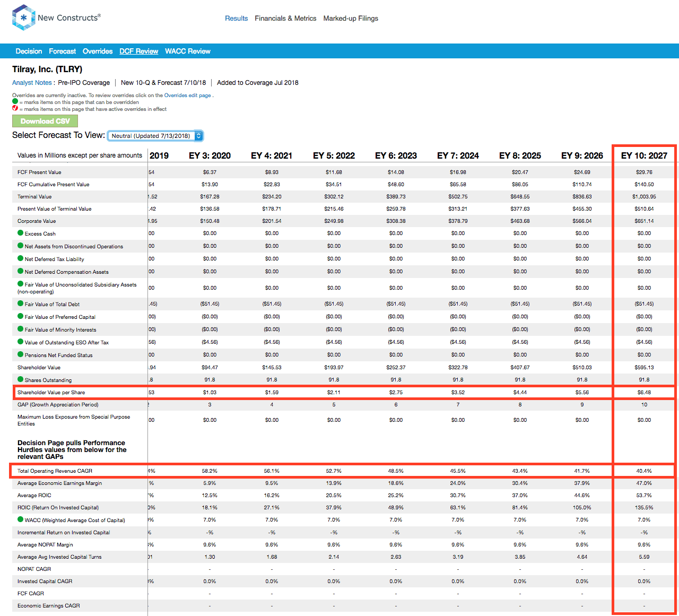Screen dimensions: 679x616
Task: Click the GAP (Growth Appreciation Period) label
Action: click(x=58, y=404)
